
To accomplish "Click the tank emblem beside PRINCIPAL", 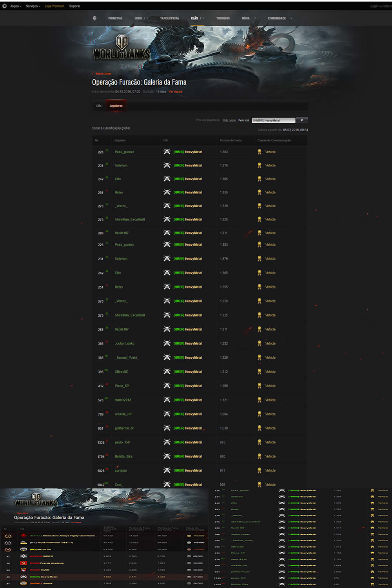I will point(94,18).
